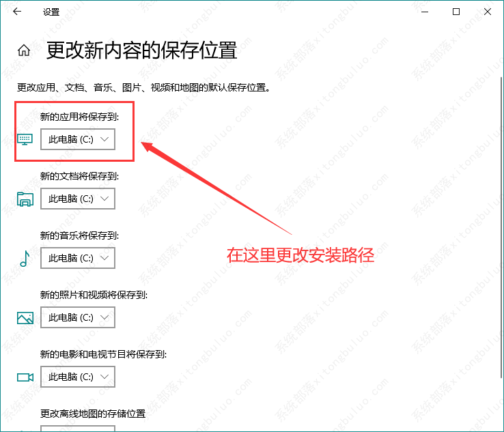Viewport: 504px width, 432px height.
Task: Click the 更改新内容的保存位置 page heading
Action: coord(141,51)
